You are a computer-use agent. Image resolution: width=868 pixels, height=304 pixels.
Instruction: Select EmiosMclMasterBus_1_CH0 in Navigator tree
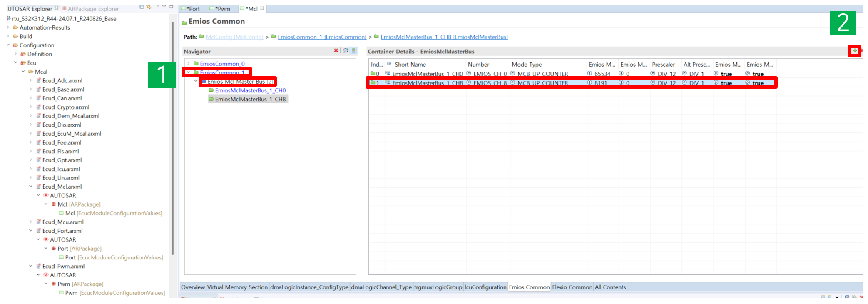250,90
